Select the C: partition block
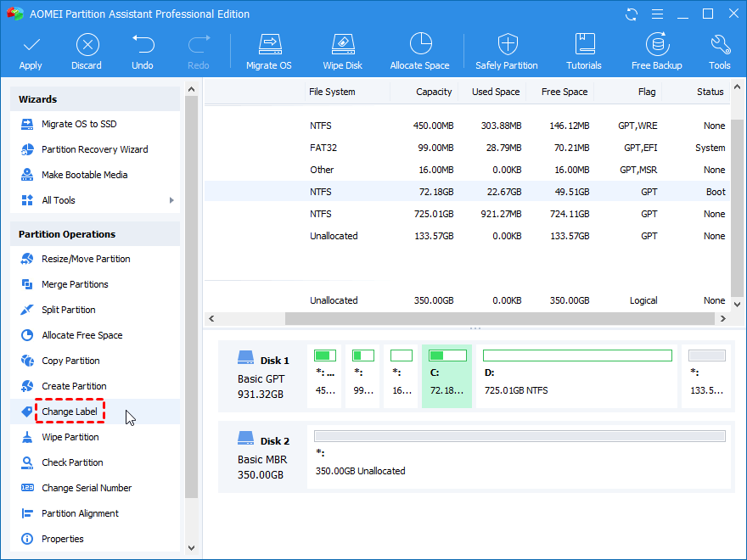This screenshot has height=560, width=747. tap(447, 376)
